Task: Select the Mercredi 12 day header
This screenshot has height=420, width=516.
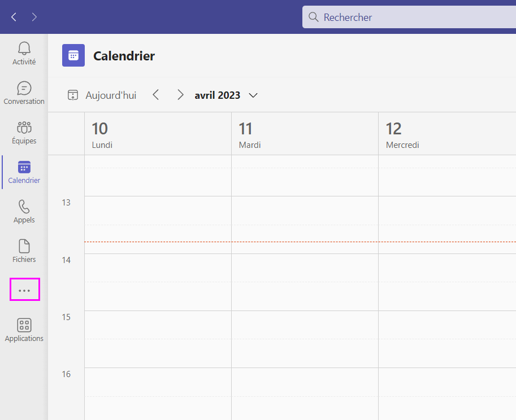Action: pos(447,134)
